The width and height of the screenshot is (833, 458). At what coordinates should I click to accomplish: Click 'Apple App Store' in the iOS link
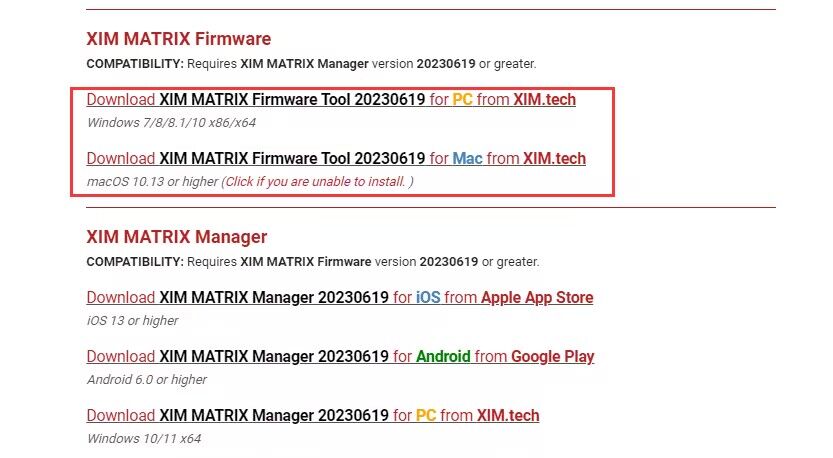point(537,297)
